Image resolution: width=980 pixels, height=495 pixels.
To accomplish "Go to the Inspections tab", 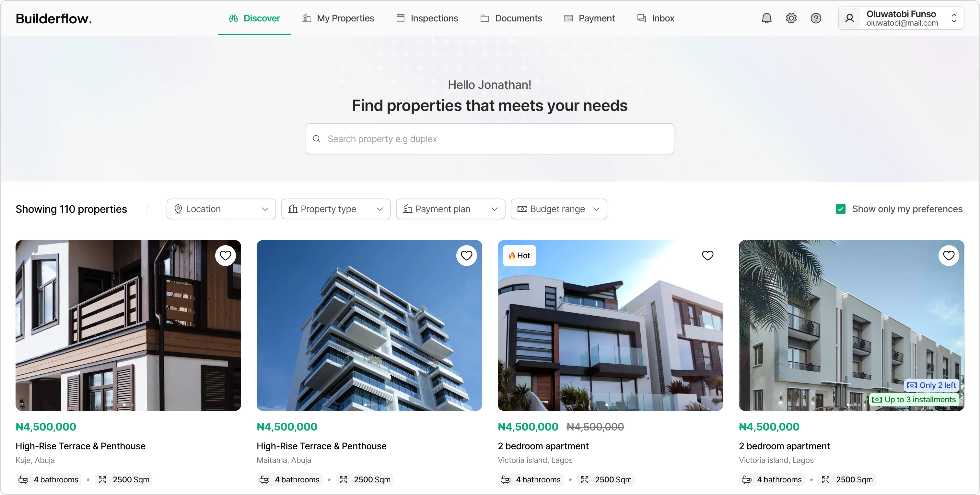I will (427, 18).
